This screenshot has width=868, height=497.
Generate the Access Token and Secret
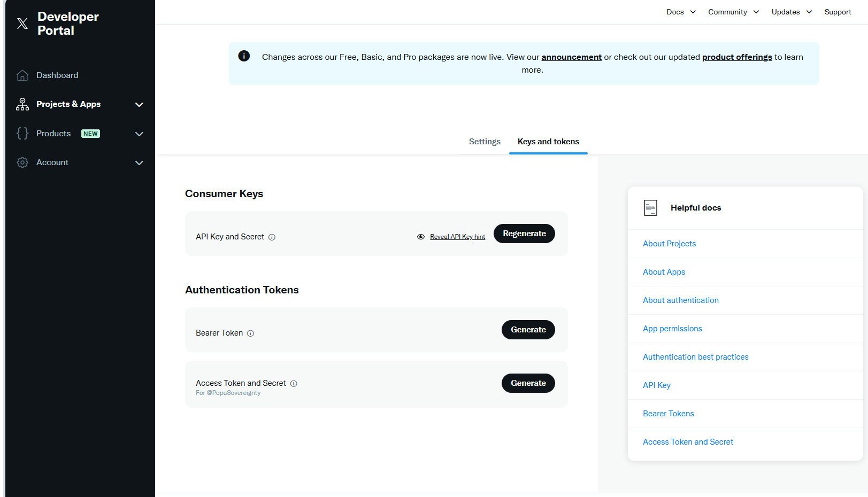pyautogui.click(x=528, y=383)
